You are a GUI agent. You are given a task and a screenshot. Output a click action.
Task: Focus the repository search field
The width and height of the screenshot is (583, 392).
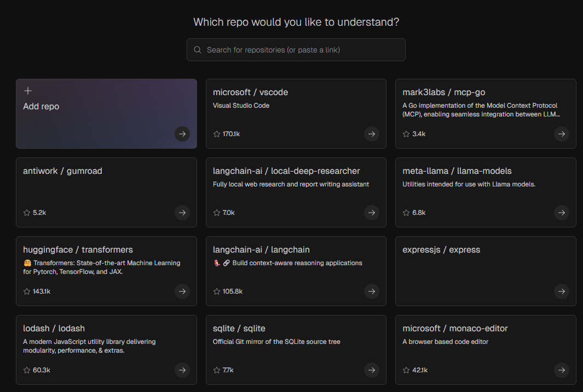pos(296,50)
